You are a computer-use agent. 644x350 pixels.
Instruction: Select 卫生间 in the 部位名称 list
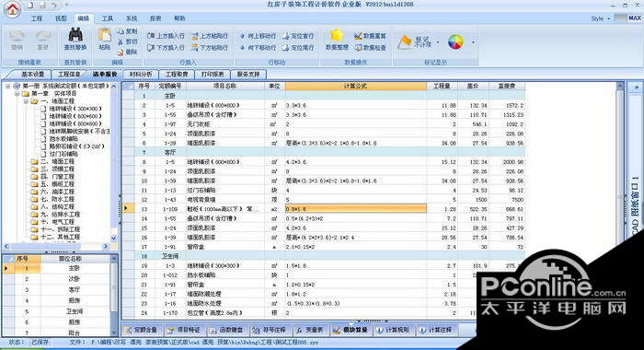click(x=75, y=311)
